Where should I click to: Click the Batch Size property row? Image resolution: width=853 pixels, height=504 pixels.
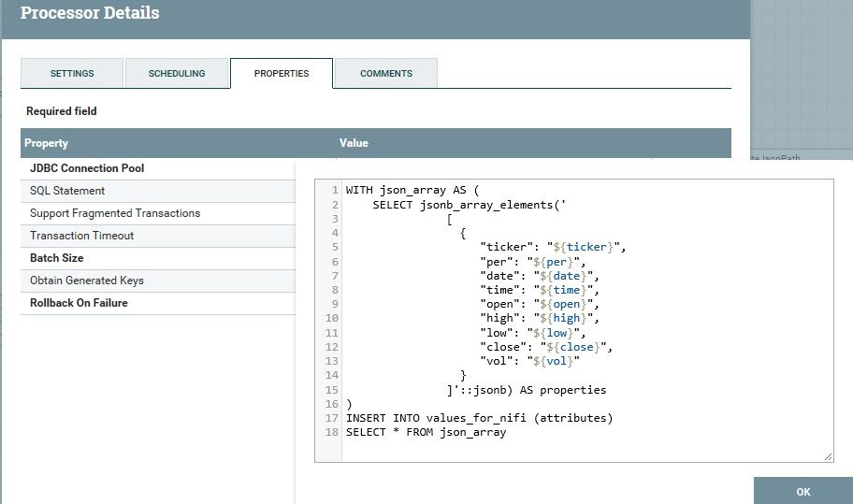tap(58, 258)
